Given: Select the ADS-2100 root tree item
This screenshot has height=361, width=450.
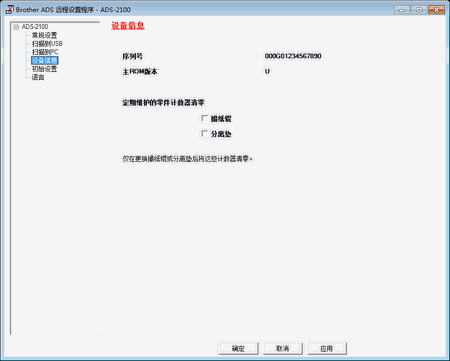Looking at the screenshot, I should (x=35, y=27).
